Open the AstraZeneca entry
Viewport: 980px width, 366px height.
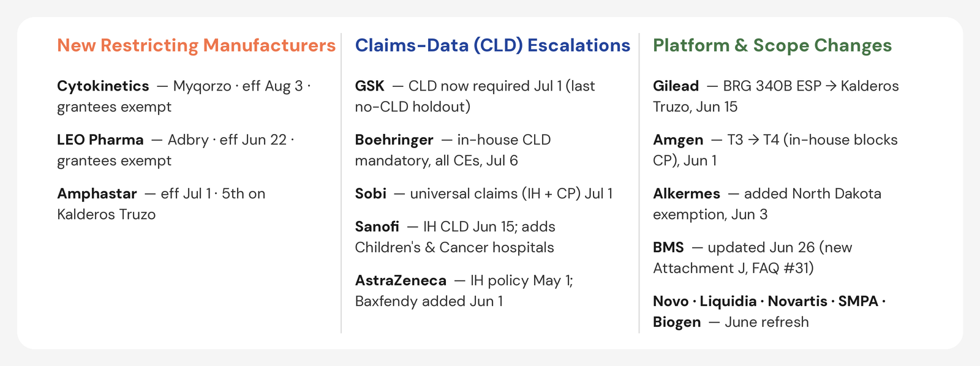401,281
